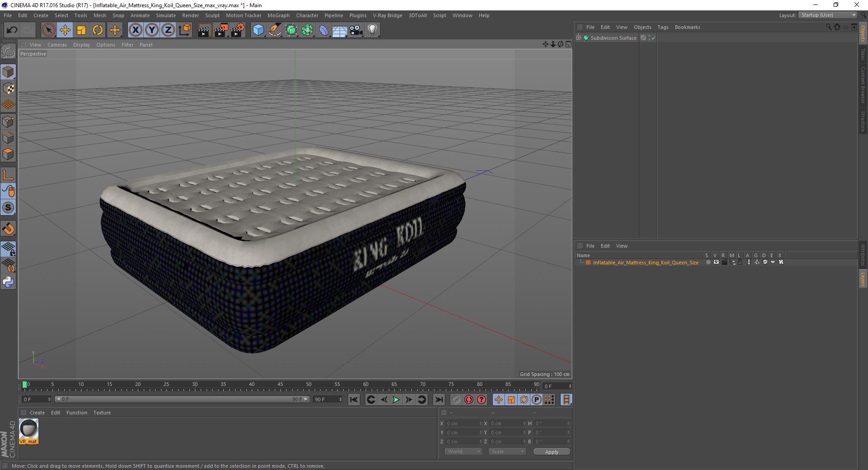The image size is (868, 470).
Task: Toggle parameter P keyframe recording button
Action: click(537, 399)
